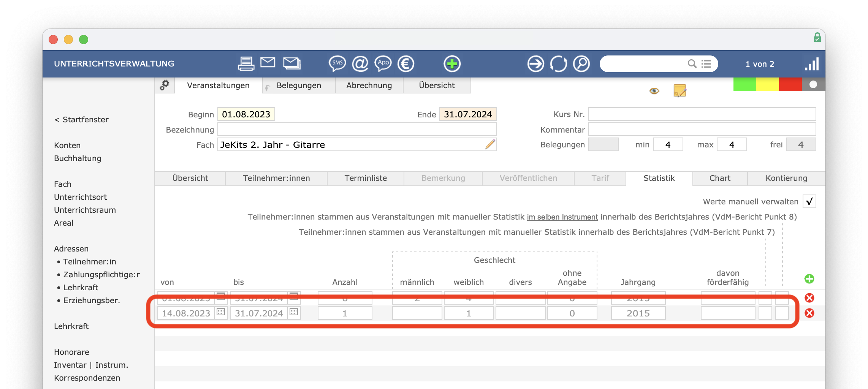Delete the 14.08.2023 statistics row
The height and width of the screenshot is (389, 868).
click(x=809, y=313)
